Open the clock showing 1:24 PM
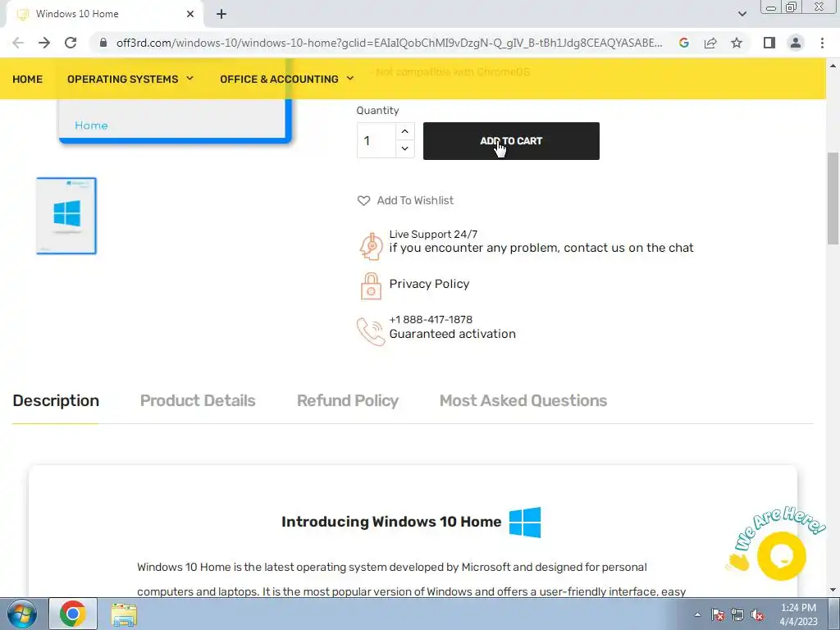Viewport: 840px width, 630px height. pos(798,614)
